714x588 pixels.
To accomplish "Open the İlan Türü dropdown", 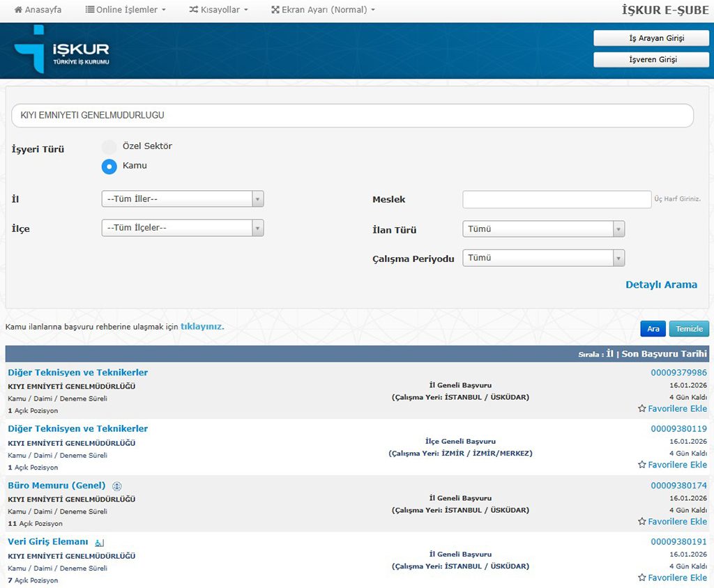I will (543, 229).
